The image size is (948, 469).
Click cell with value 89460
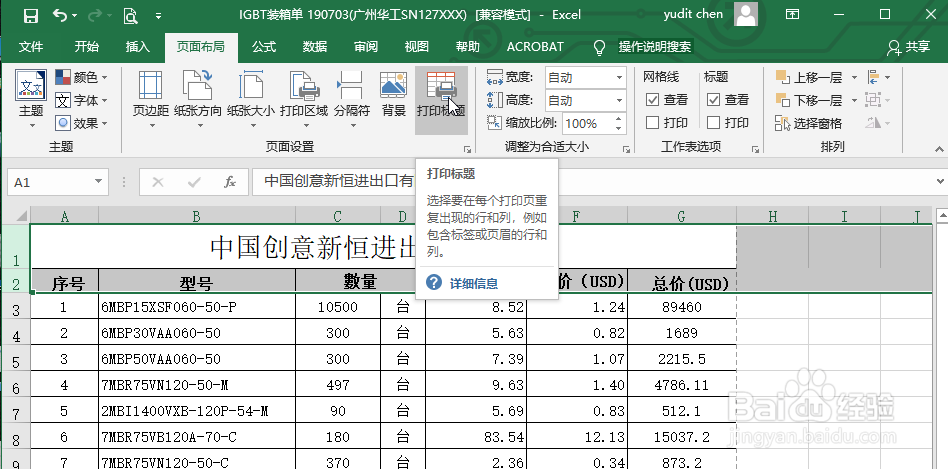click(x=681, y=307)
